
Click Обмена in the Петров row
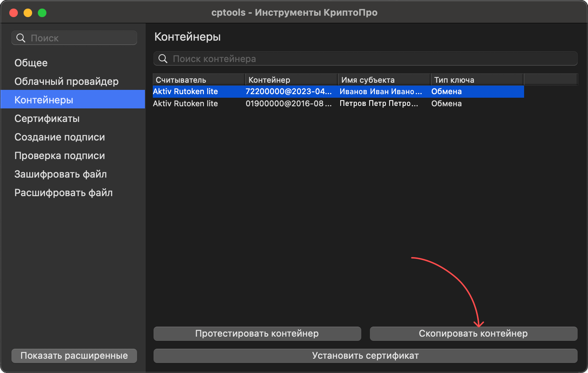447,103
